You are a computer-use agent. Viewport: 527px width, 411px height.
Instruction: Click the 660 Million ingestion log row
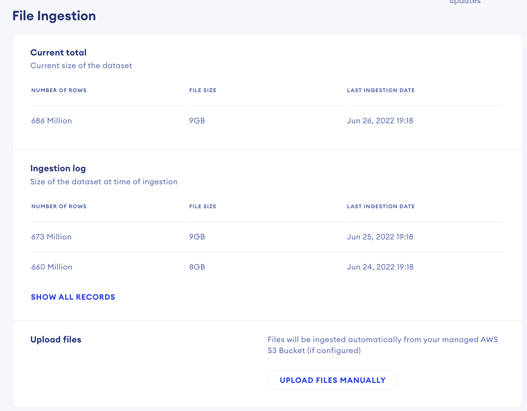point(268,267)
